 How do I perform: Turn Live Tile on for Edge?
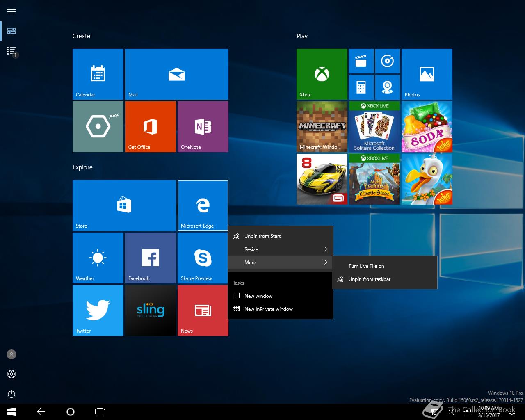[x=366, y=266]
